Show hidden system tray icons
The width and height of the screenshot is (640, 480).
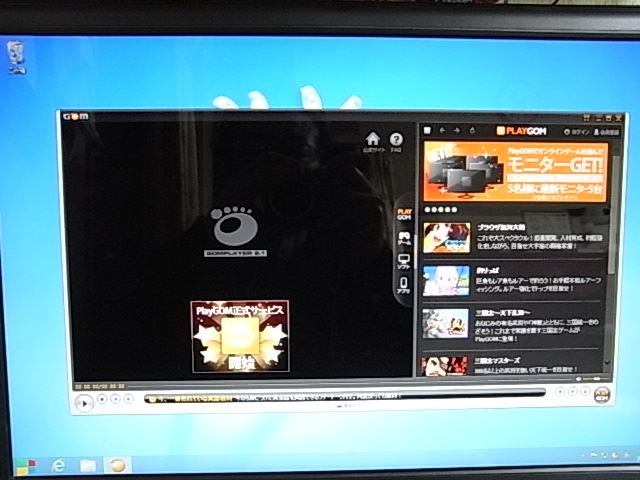pyautogui.click(x=584, y=455)
